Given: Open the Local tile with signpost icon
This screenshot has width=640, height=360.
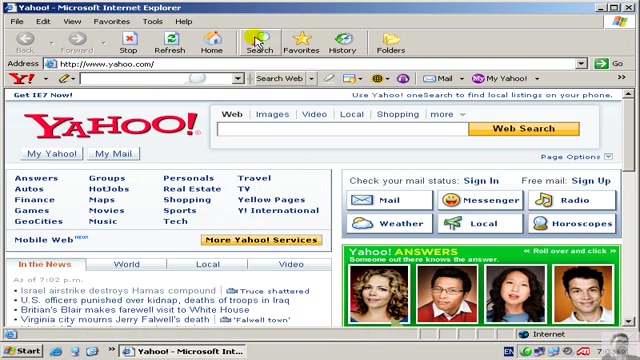Looking at the screenshot, I should click(x=480, y=224).
